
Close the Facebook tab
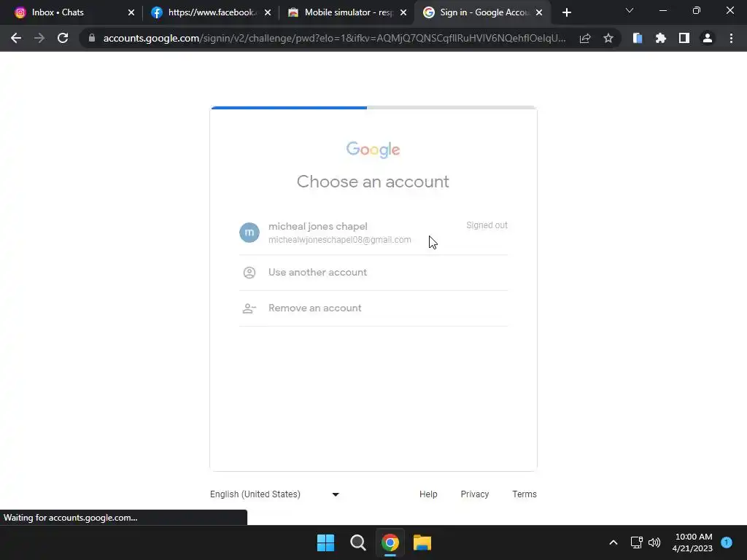[268, 12]
